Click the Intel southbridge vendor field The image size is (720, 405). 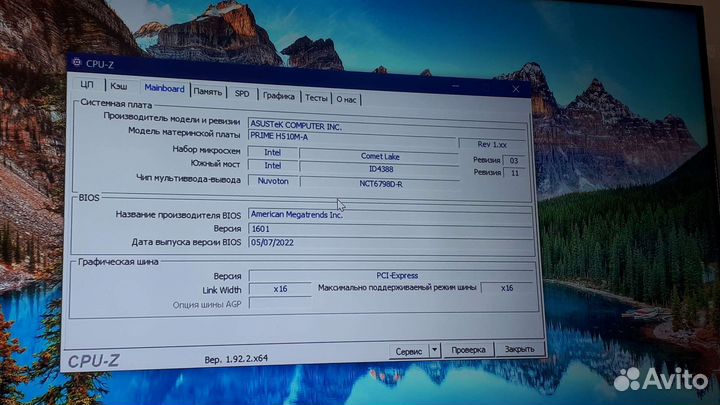[x=272, y=165]
